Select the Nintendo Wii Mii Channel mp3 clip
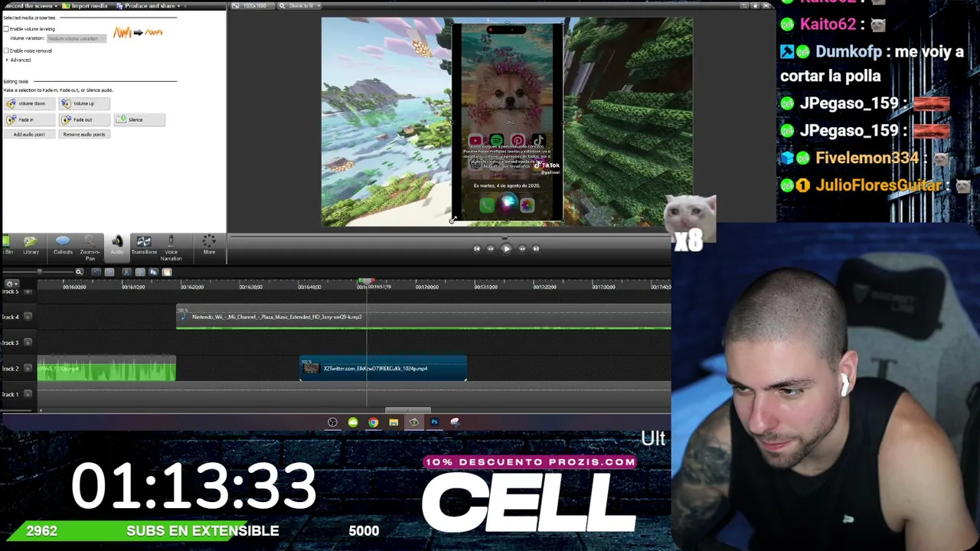The height and width of the screenshot is (551, 980). 423,317
